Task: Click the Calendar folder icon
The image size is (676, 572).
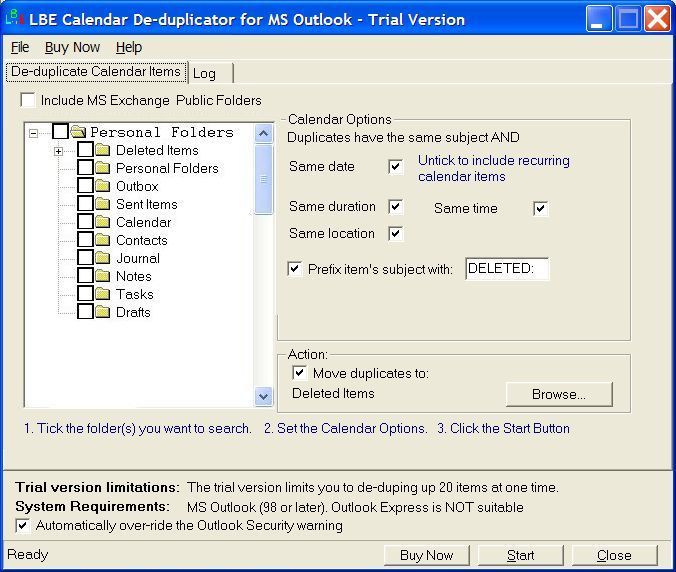Action: pyautogui.click(x=103, y=222)
